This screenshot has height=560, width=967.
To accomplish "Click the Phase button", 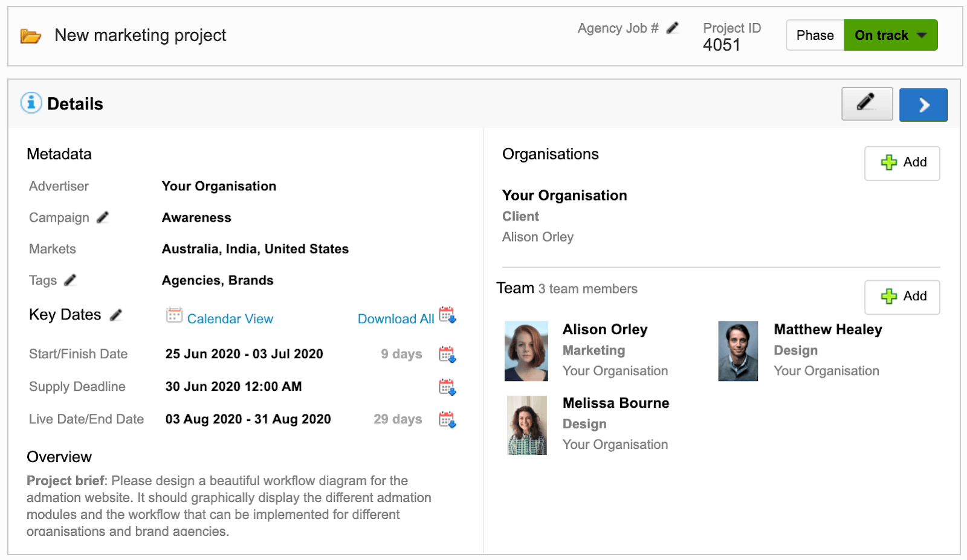I will click(x=815, y=35).
